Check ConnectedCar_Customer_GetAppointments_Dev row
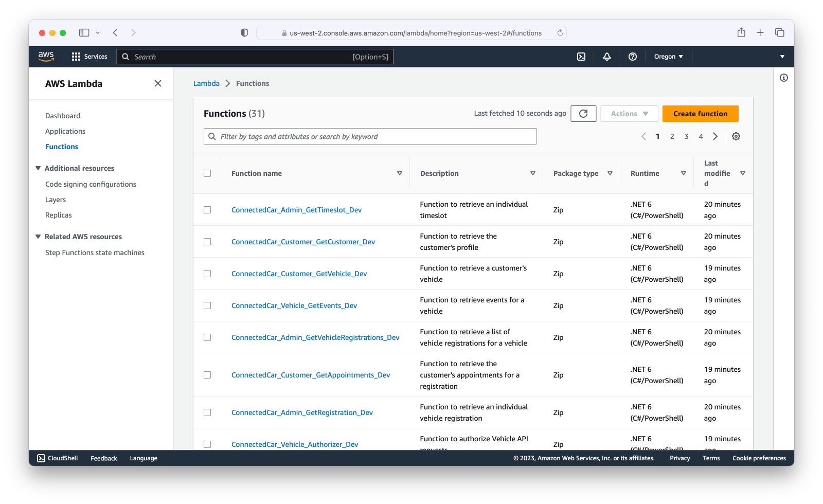This screenshot has height=504, width=823. 207,375
